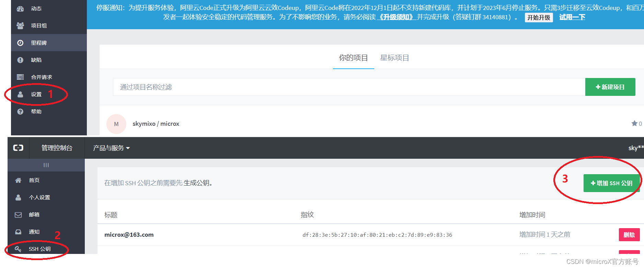Delete the microx@163.com SSH key
The width and height of the screenshot is (644, 268).
click(x=629, y=235)
